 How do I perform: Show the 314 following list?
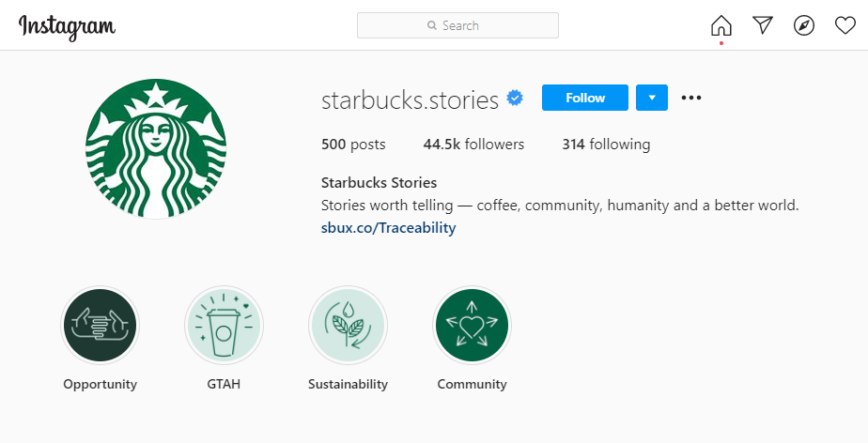click(x=606, y=145)
